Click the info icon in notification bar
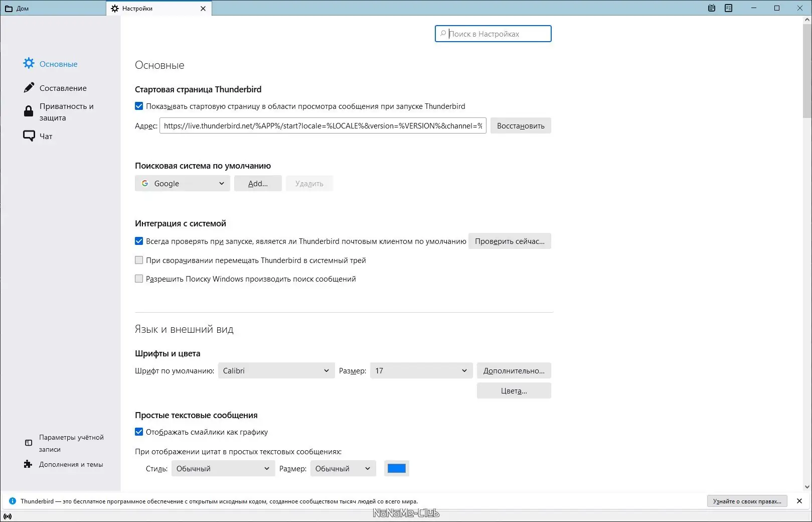 pyautogui.click(x=13, y=501)
